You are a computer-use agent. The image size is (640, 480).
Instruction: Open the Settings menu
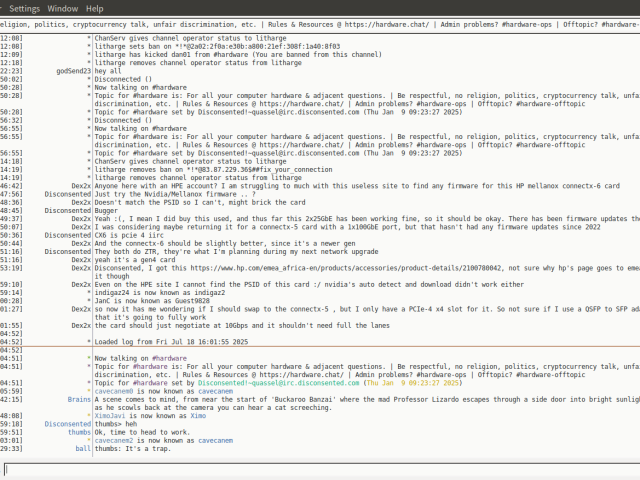pyautogui.click(x=24, y=9)
